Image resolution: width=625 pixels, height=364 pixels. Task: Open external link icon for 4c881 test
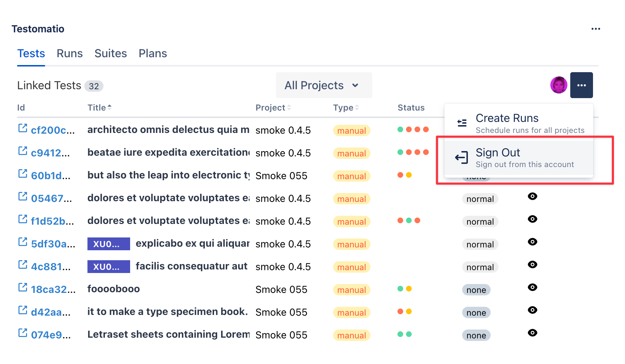click(23, 265)
